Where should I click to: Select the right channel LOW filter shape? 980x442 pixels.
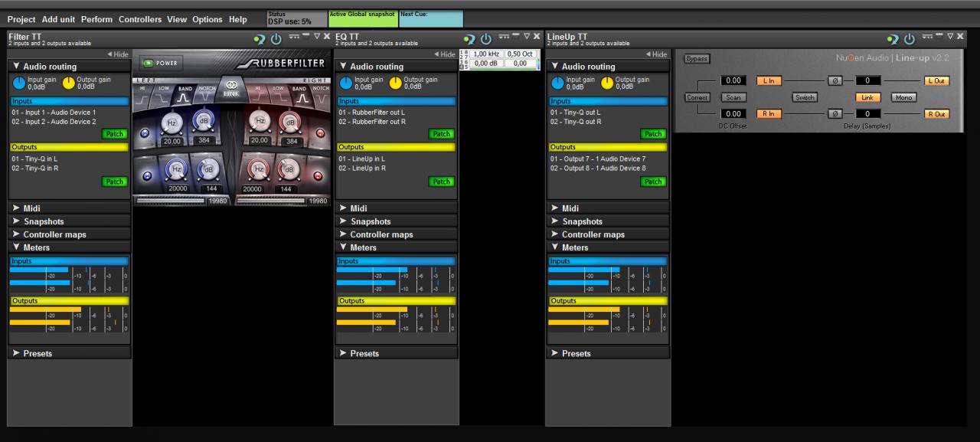pyautogui.click(x=279, y=94)
